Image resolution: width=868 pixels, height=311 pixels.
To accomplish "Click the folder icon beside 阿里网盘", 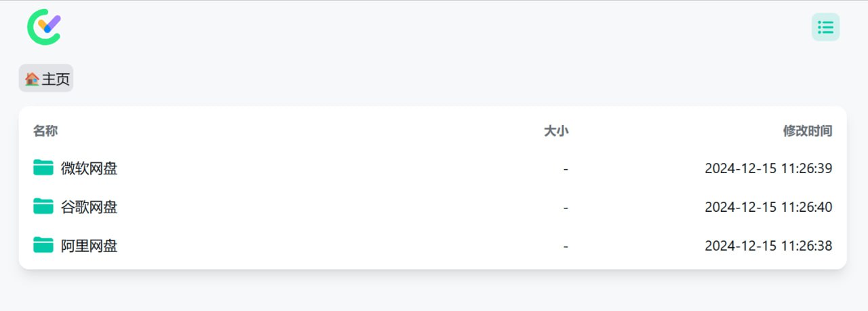I will click(43, 245).
